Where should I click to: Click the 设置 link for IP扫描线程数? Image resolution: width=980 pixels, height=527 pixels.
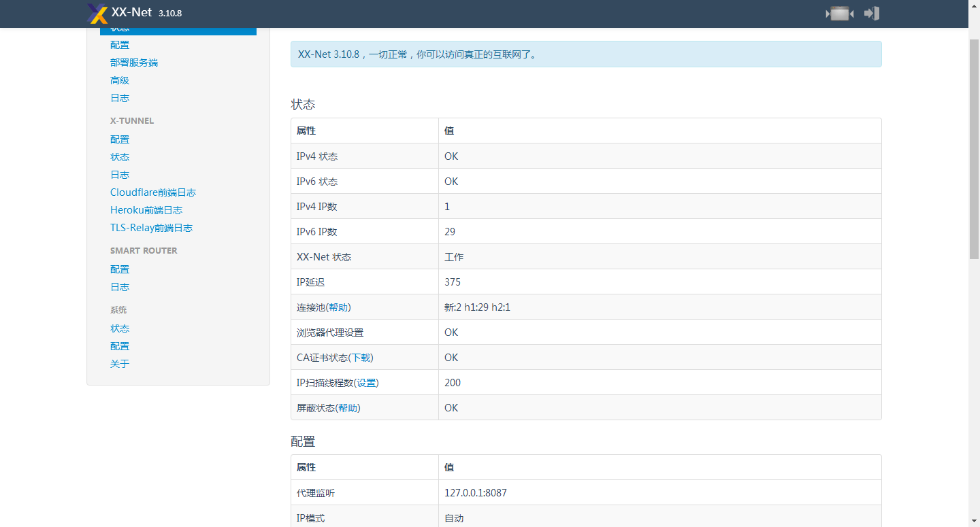tap(366, 383)
